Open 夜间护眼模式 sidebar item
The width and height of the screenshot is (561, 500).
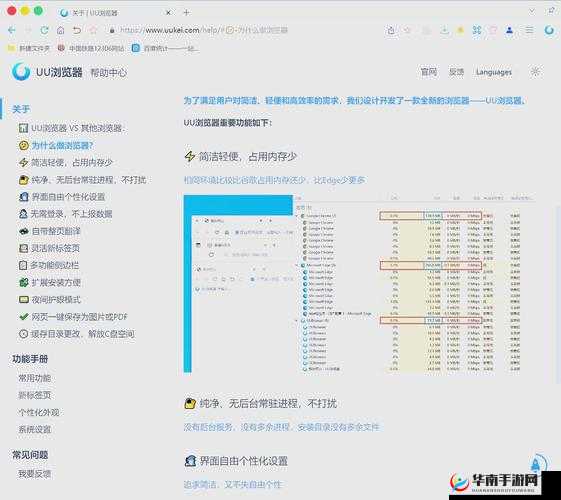[x=50, y=299]
